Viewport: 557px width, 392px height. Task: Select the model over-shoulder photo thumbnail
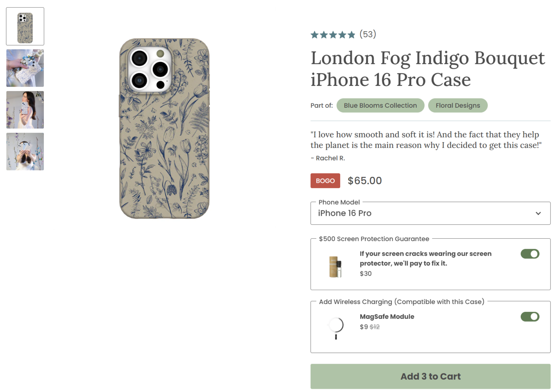click(x=25, y=110)
